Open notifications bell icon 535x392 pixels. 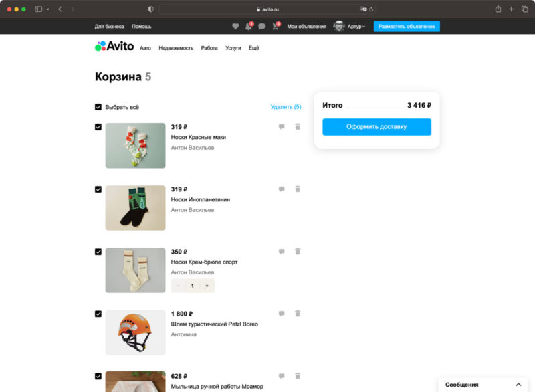pos(249,27)
